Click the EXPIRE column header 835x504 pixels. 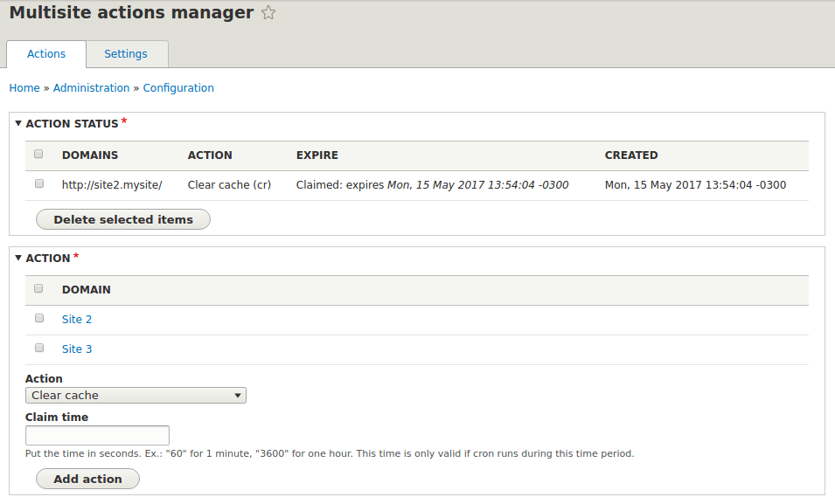coord(317,155)
